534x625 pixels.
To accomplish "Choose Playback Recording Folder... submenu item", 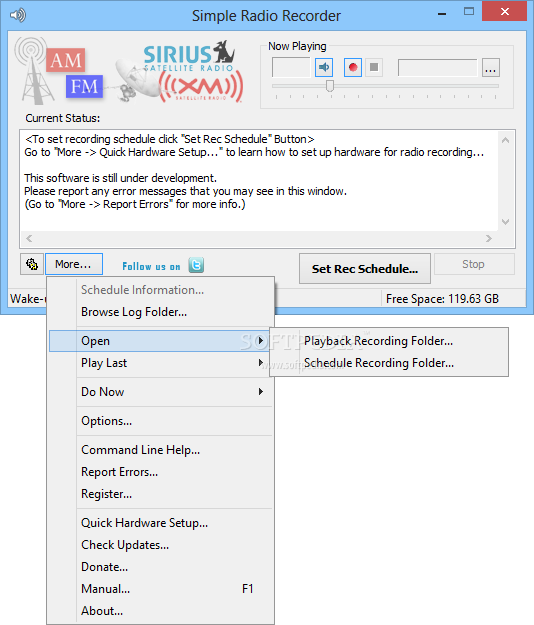I will coord(389,341).
